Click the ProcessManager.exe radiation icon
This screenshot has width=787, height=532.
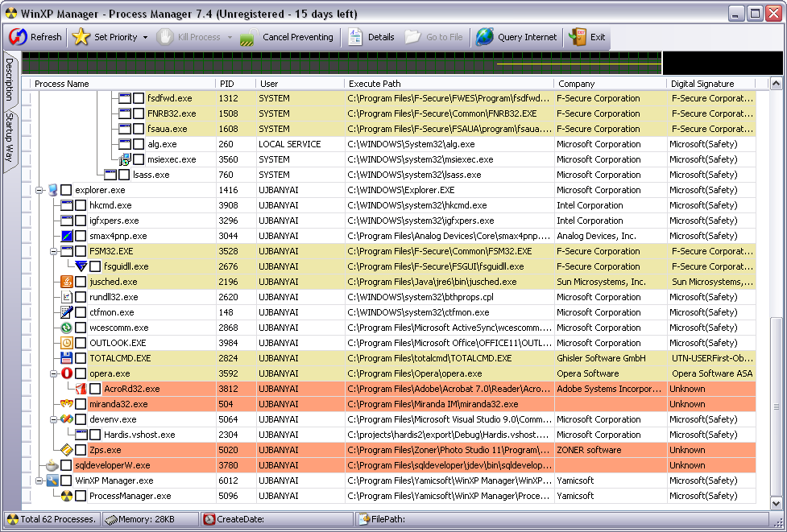tap(67, 496)
